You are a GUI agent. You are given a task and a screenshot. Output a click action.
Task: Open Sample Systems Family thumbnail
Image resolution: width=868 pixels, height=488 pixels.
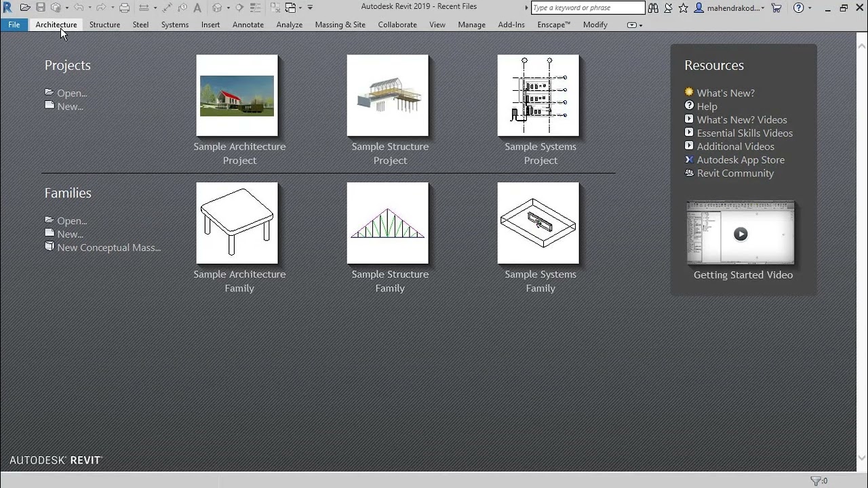click(x=538, y=223)
